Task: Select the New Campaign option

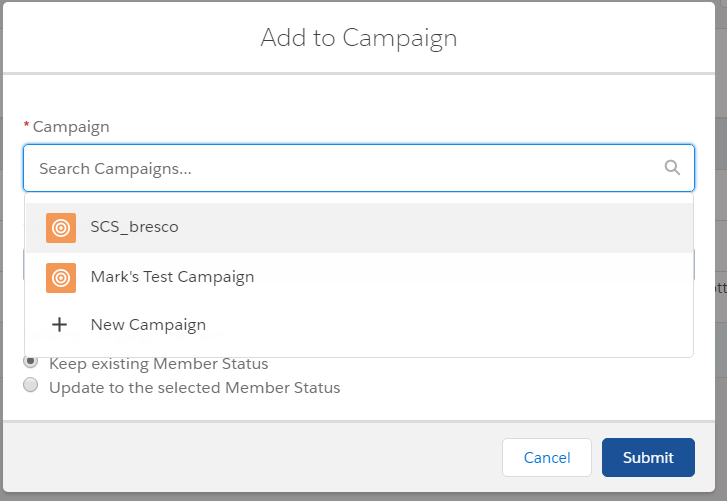Action: tap(359, 324)
